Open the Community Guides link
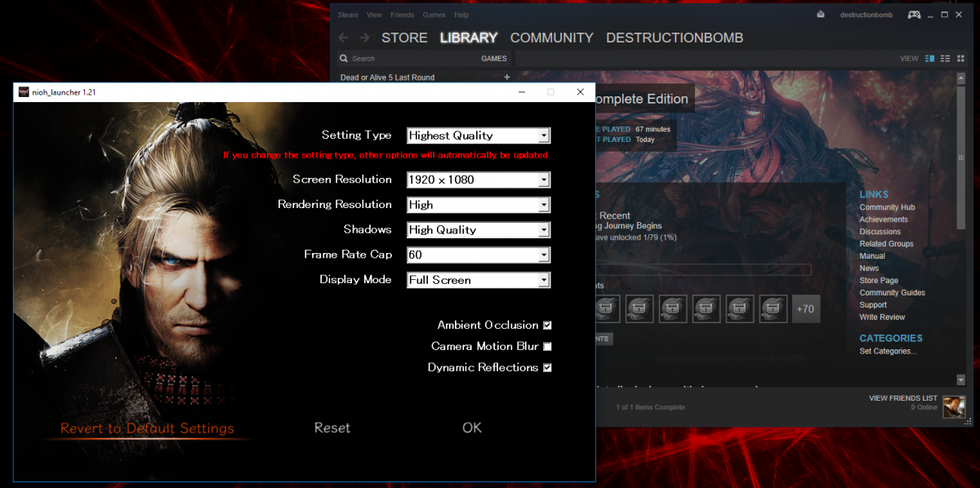Screen dimensions: 980x488 (892, 293)
